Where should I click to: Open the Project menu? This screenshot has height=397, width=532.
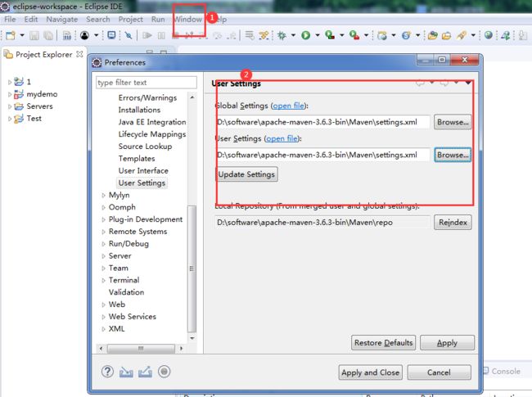click(x=130, y=20)
